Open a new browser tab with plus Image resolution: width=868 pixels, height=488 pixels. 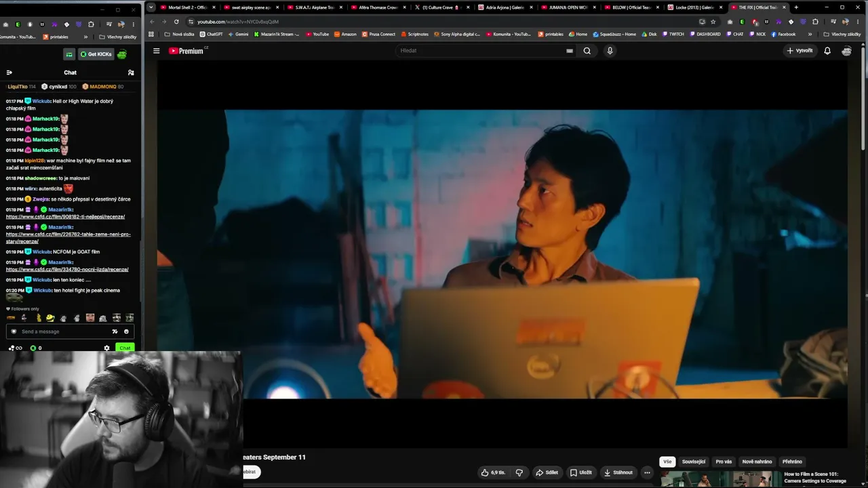796,7
